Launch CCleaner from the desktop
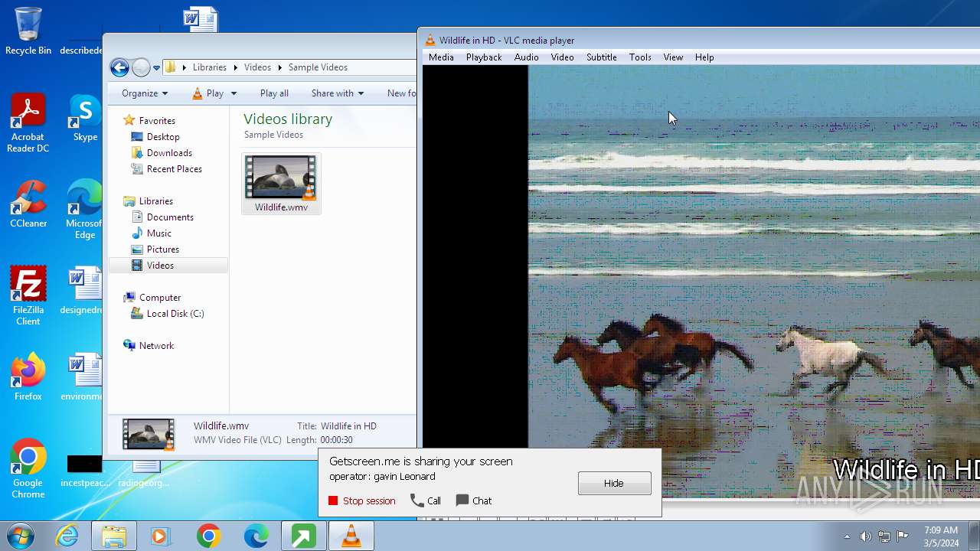Screen dimensions: 980x551 click(28, 204)
